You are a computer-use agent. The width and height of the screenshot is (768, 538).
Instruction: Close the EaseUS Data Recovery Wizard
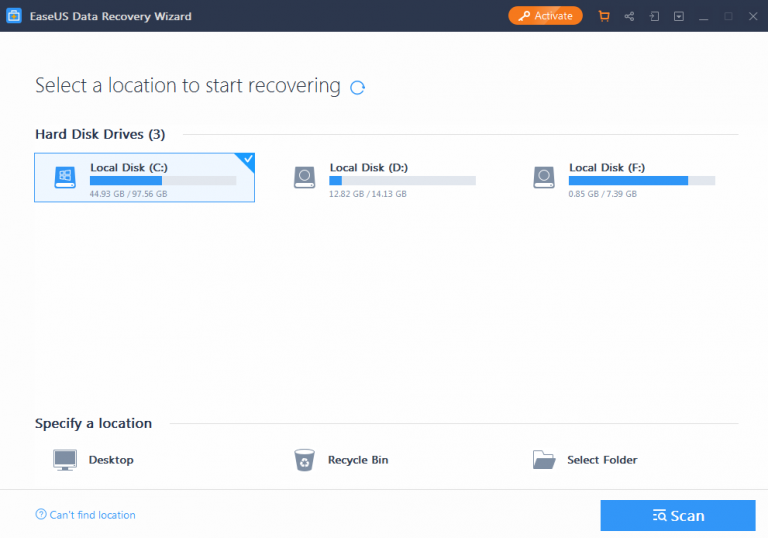click(x=753, y=16)
